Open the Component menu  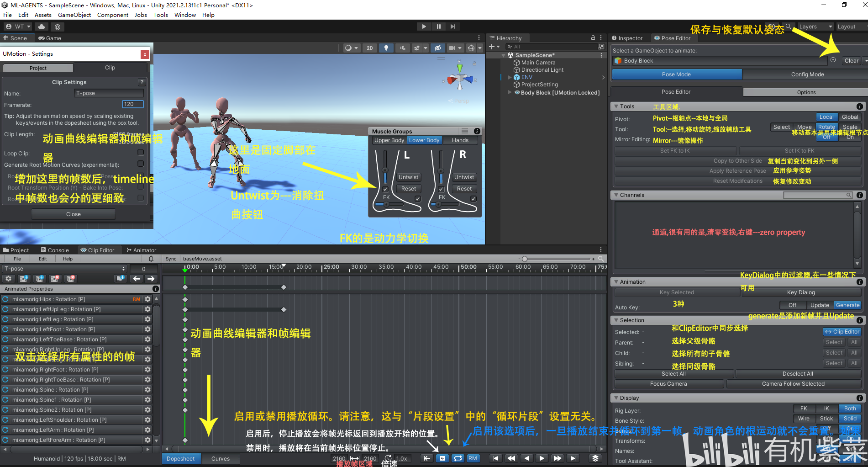coord(113,15)
